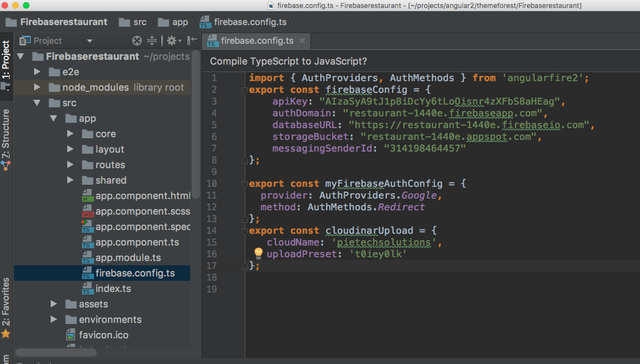Click the 'pietechsolutions' cloudName value

(x=384, y=242)
